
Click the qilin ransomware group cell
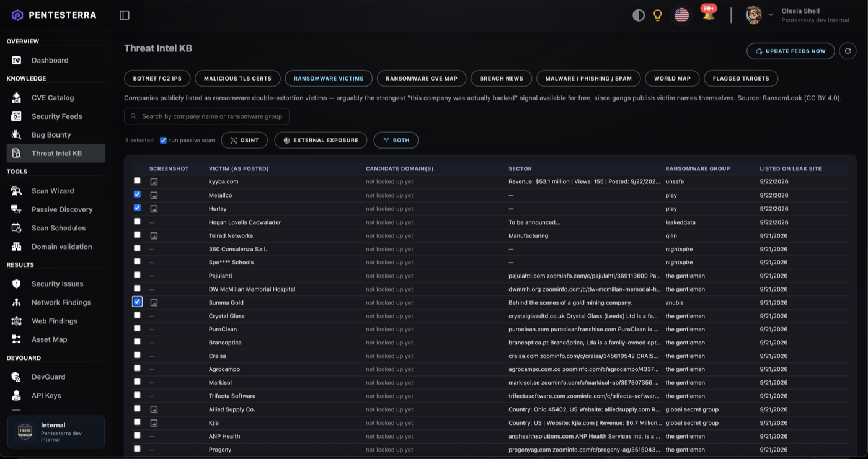[x=671, y=235]
